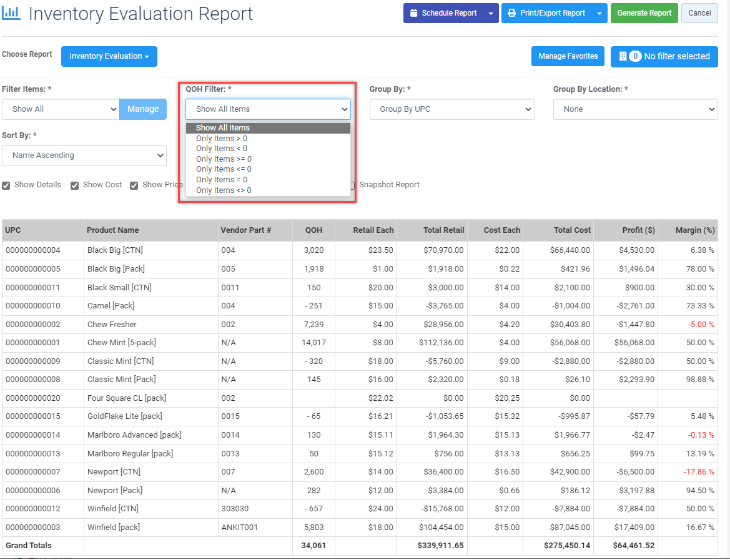The width and height of the screenshot is (730, 560).
Task: Select 'Only Items >= 0' option
Action: (x=268, y=159)
